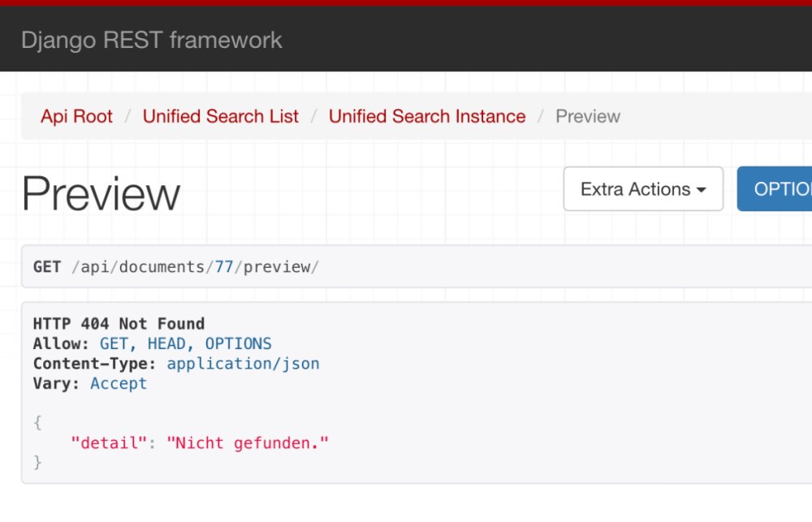Viewport: 812px width, 522px height.
Task: Click the "Nicht gefunden." JSON value
Action: [248, 442]
